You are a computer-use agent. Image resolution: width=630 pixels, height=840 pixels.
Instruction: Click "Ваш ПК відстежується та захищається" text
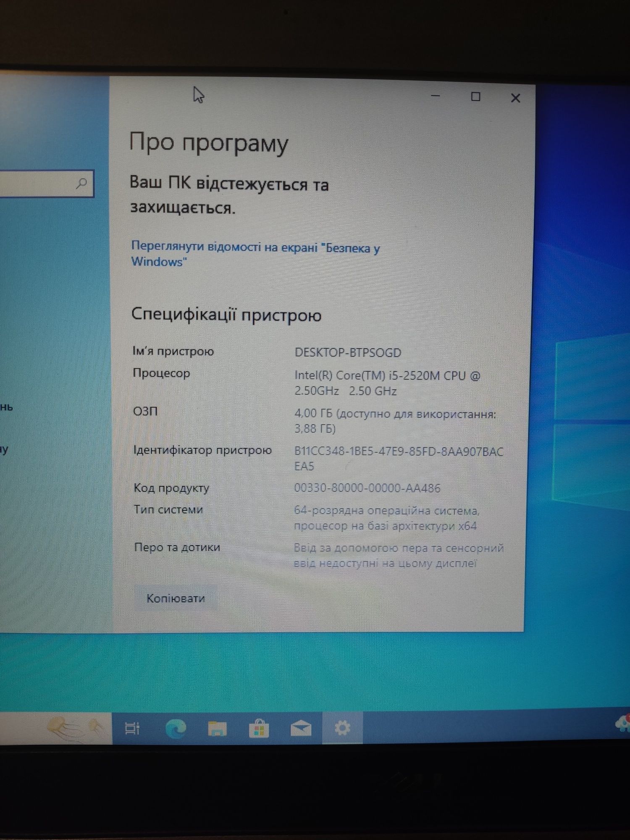pyautogui.click(x=229, y=195)
